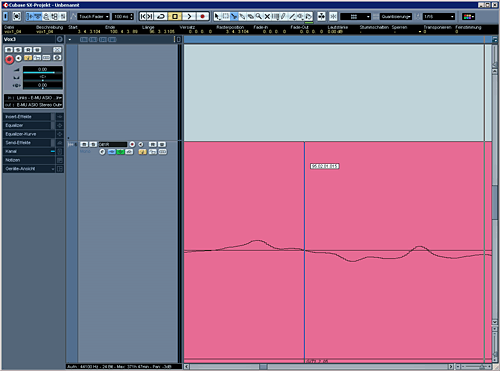Click the Record transport button
Viewport: 500px width, 371px height.
[202, 16]
